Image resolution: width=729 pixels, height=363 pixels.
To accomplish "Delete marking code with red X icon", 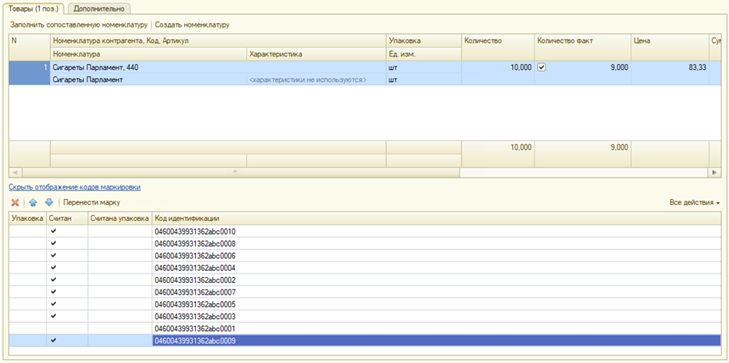I will pyautogui.click(x=15, y=203).
